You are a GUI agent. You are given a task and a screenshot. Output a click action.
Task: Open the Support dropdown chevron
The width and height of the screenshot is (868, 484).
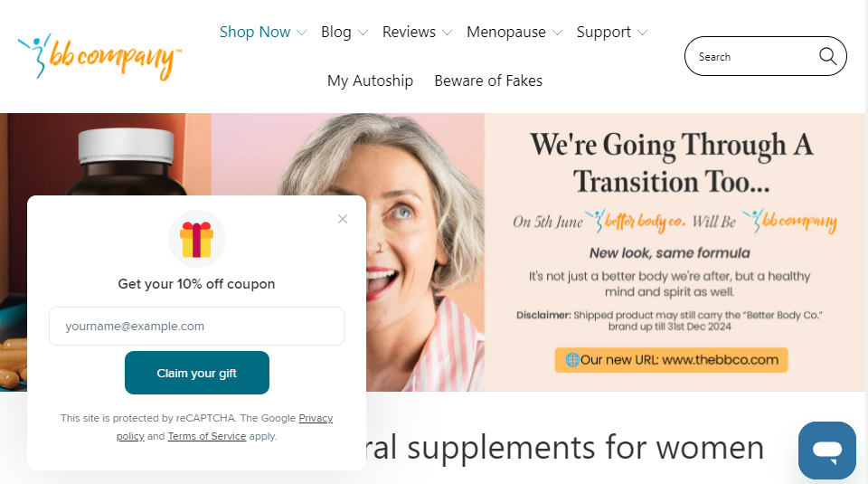point(642,33)
